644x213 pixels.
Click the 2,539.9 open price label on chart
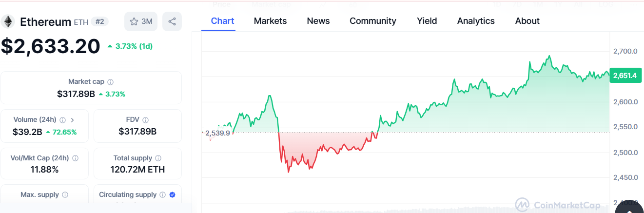pyautogui.click(x=217, y=133)
